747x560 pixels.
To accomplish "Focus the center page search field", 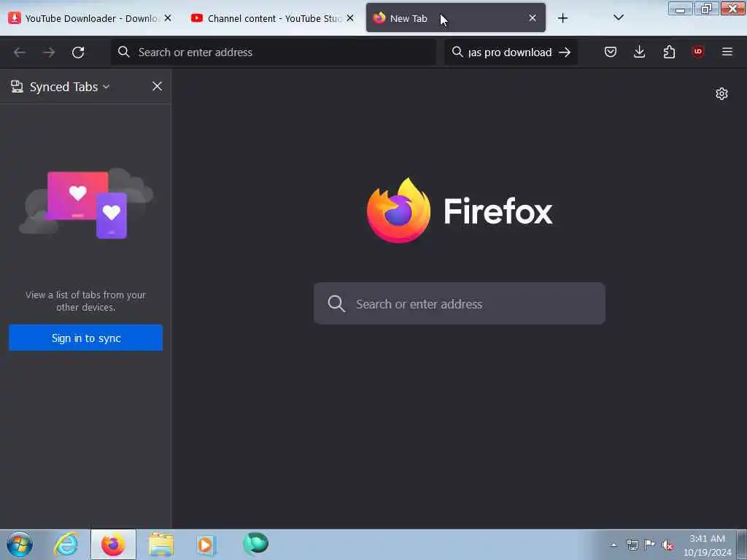I will pos(460,303).
